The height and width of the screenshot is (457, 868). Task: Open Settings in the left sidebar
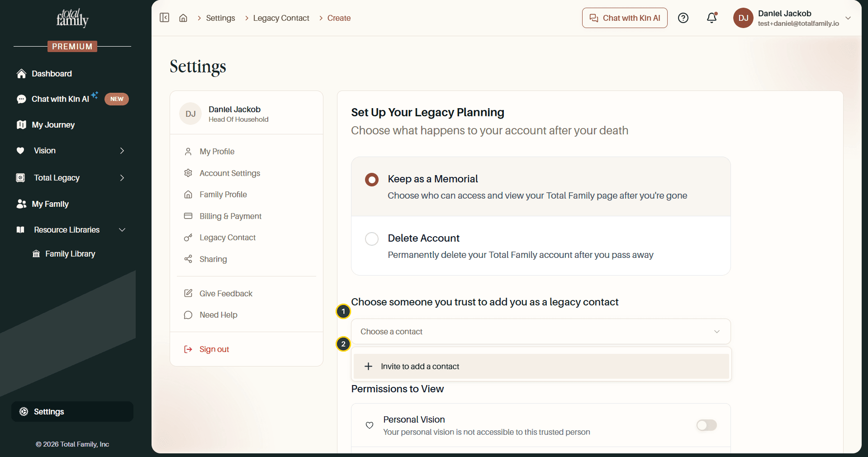72,412
